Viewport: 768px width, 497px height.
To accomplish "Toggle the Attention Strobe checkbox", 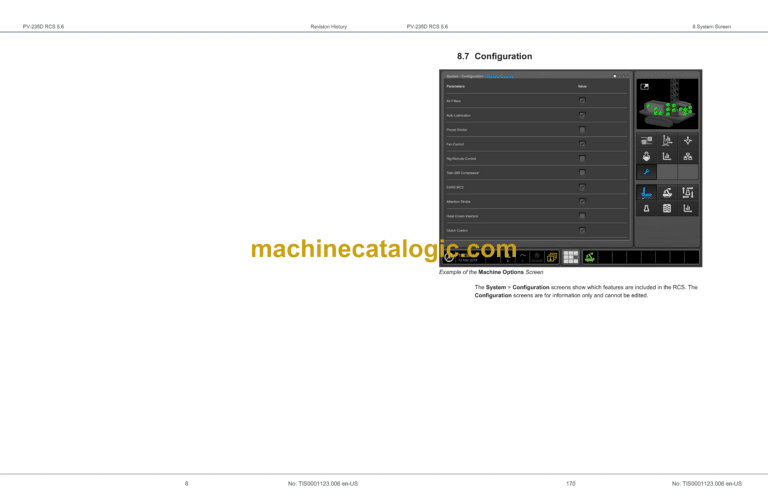I will coord(582,202).
